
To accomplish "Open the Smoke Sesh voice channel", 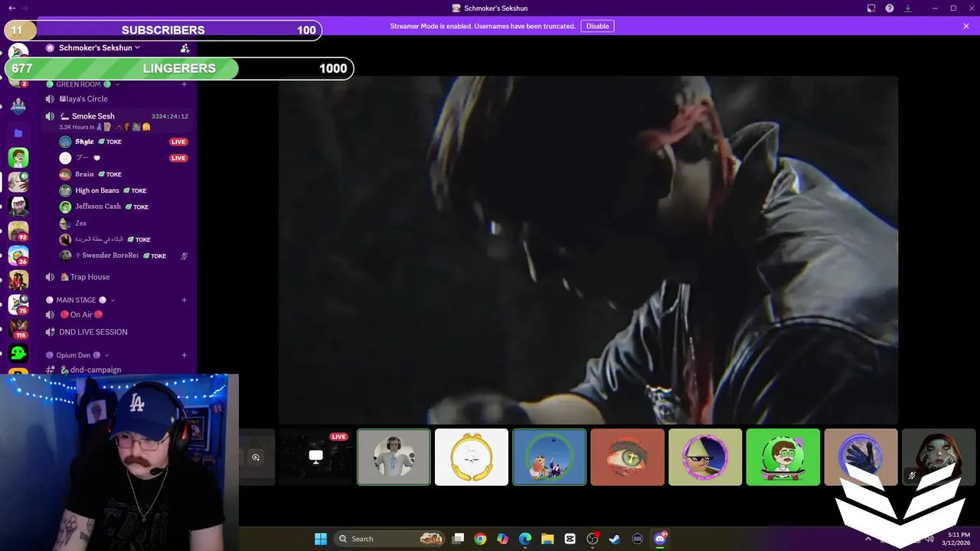I will 93,116.
